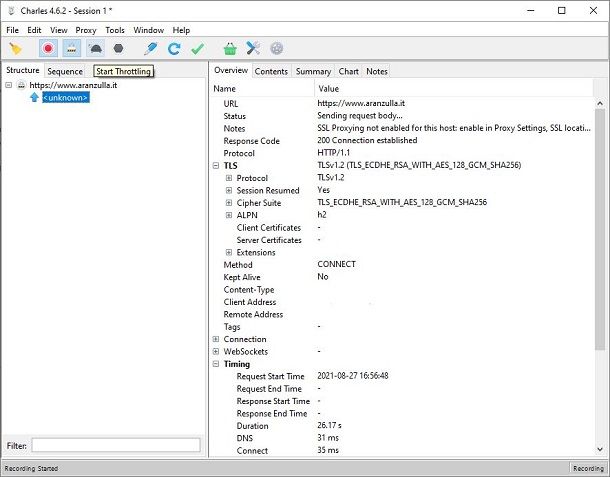Select the ALPN value h2
The width and height of the screenshot is (610, 477).
[x=322, y=215]
